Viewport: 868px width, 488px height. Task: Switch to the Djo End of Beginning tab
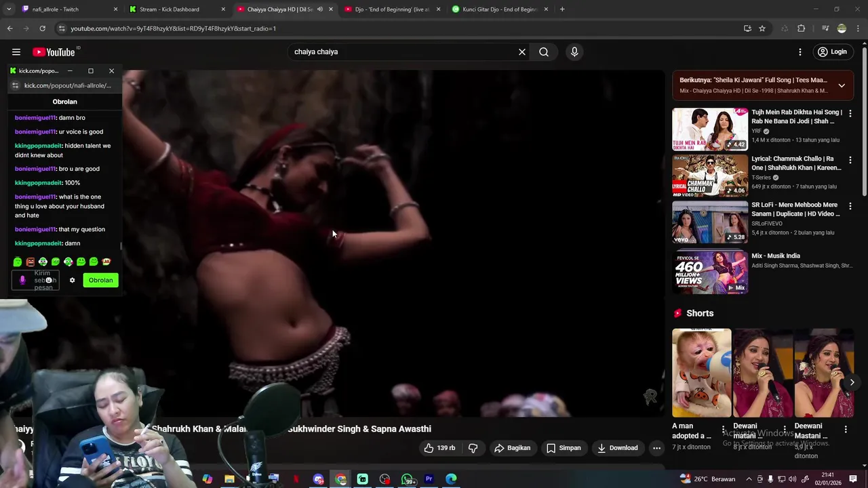[x=392, y=9]
